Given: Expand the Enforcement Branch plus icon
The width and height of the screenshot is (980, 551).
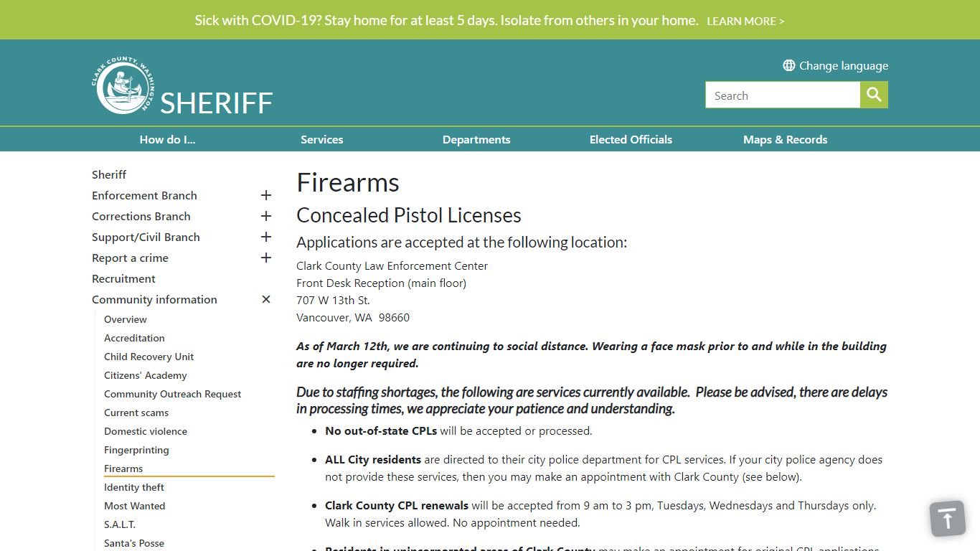Looking at the screenshot, I should [x=266, y=195].
